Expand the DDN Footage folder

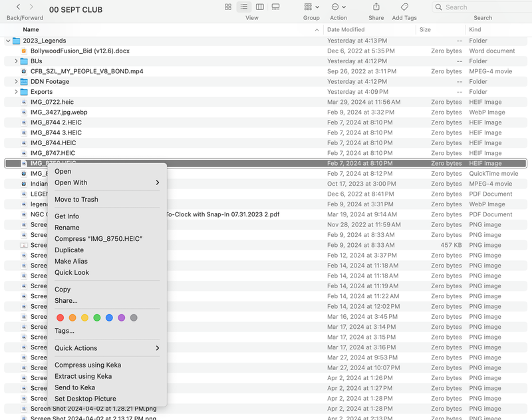pyautogui.click(x=16, y=82)
